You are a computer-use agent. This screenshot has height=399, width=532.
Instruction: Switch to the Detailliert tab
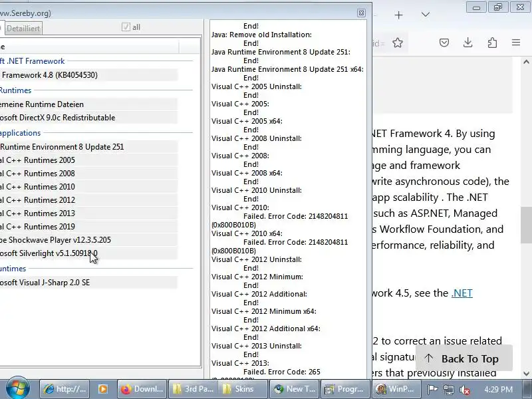click(23, 29)
